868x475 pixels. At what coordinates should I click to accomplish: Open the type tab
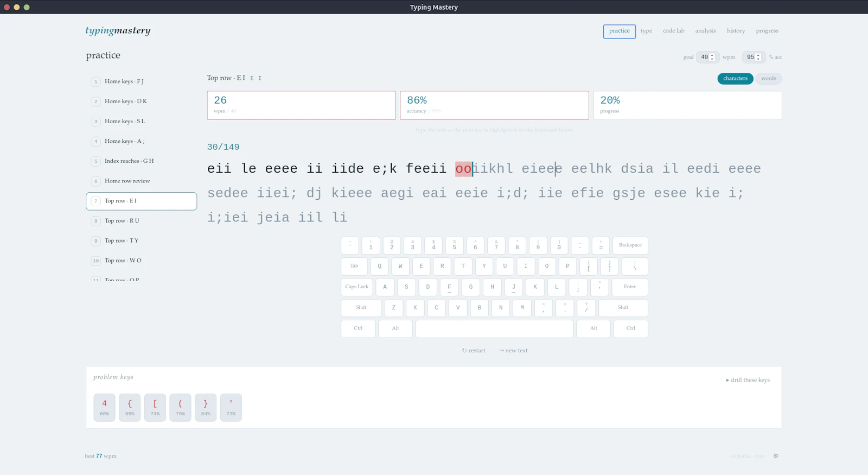coord(646,31)
